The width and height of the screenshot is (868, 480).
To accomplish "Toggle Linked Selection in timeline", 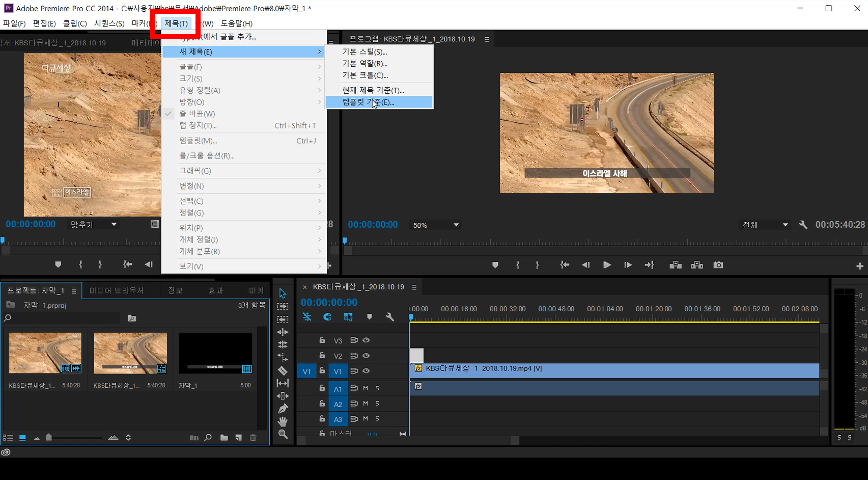I will [x=348, y=317].
